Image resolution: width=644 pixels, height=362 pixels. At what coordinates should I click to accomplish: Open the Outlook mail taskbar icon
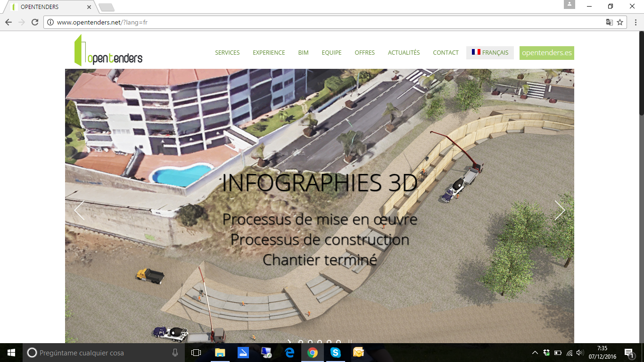click(x=358, y=353)
